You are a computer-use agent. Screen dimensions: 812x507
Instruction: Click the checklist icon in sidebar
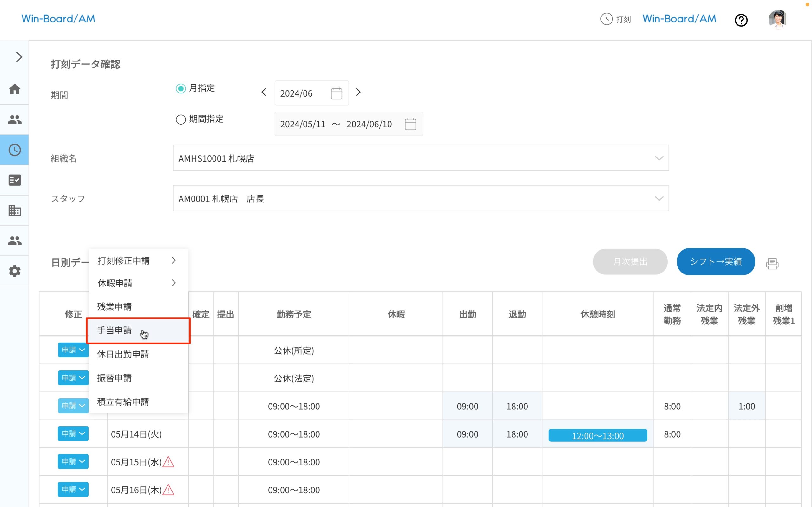(14, 180)
